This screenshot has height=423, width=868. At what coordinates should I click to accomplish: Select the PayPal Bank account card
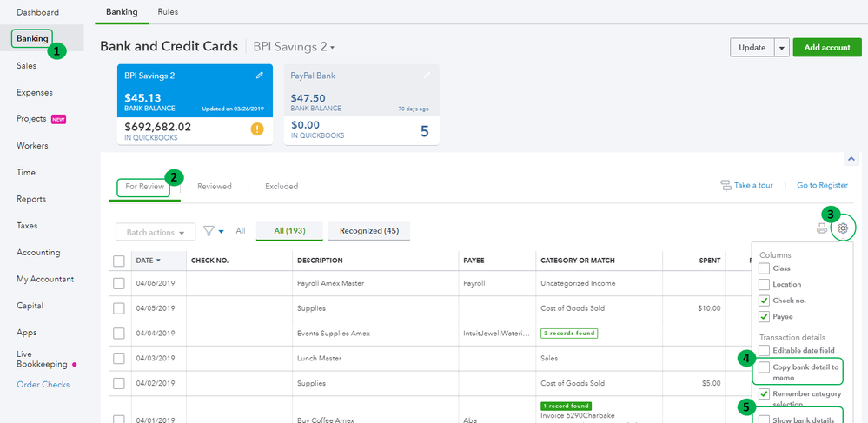click(x=361, y=104)
